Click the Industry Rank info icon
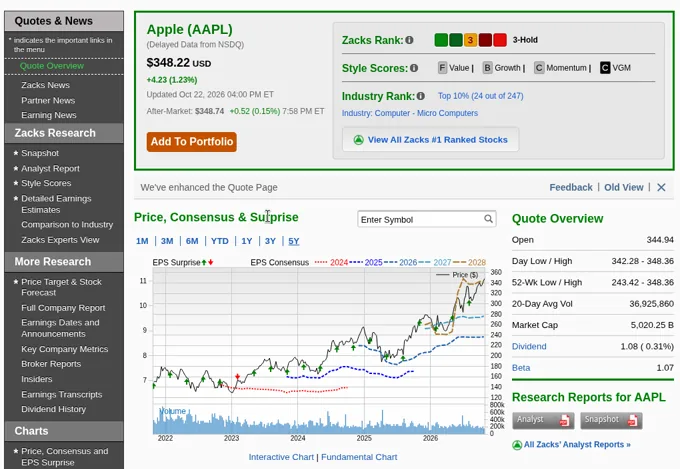680x469 pixels. [x=420, y=96]
